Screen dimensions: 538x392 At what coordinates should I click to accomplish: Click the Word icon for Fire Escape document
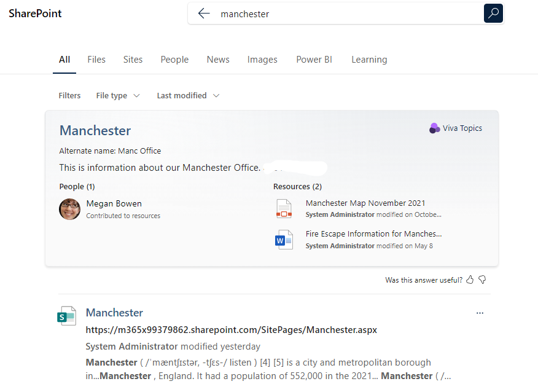point(284,240)
